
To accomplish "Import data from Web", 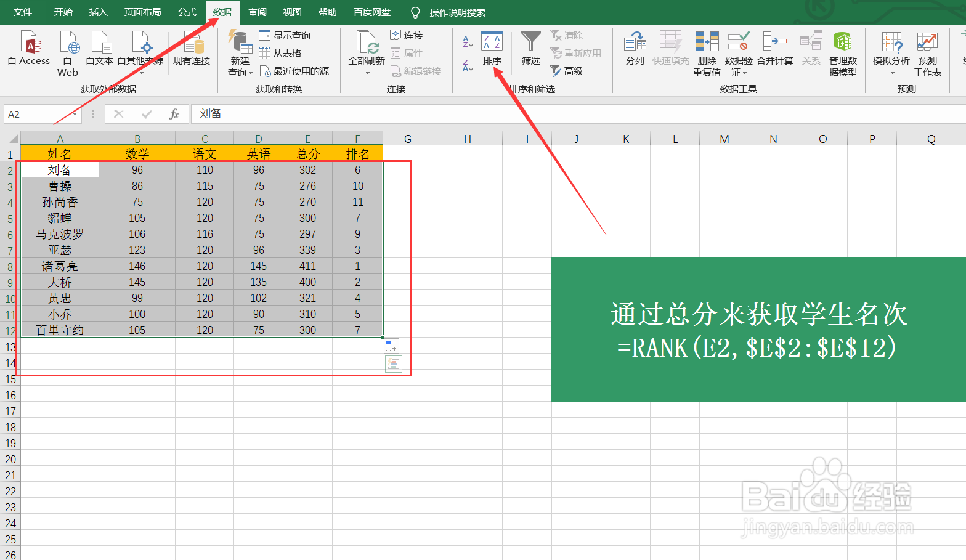I will pyautogui.click(x=68, y=54).
